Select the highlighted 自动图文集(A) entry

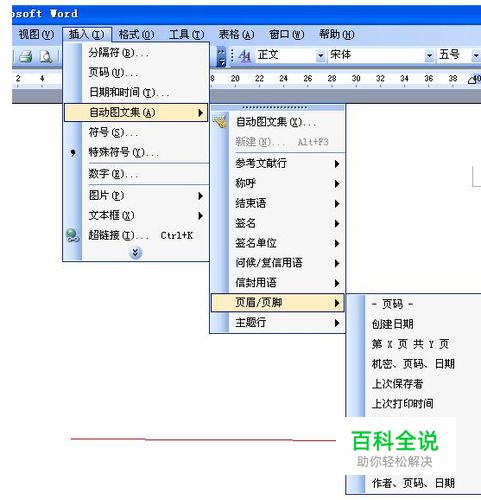(x=136, y=112)
